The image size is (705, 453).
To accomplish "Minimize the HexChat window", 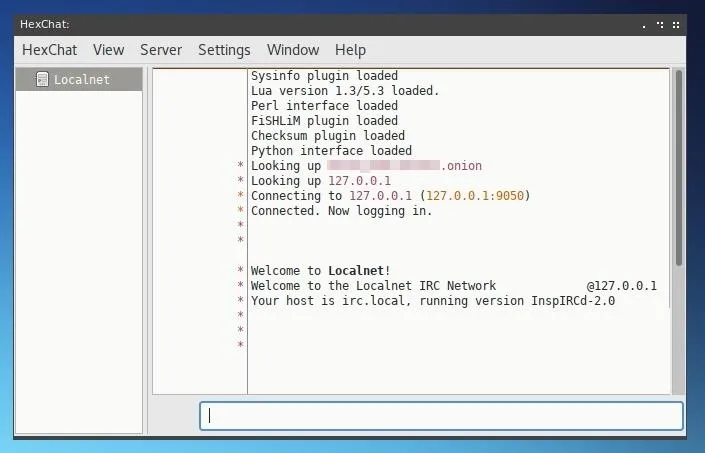I will coord(644,25).
